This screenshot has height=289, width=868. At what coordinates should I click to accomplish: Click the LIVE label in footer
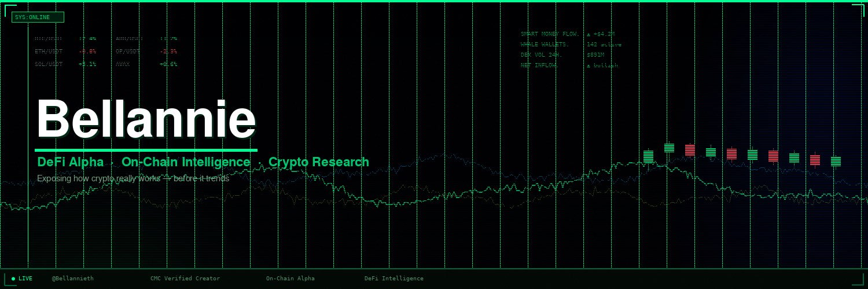tap(25, 279)
